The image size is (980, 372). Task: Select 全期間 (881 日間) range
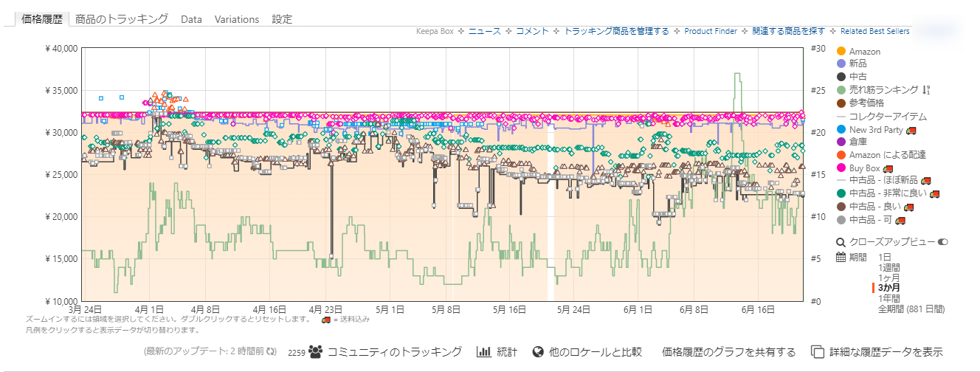(x=911, y=309)
